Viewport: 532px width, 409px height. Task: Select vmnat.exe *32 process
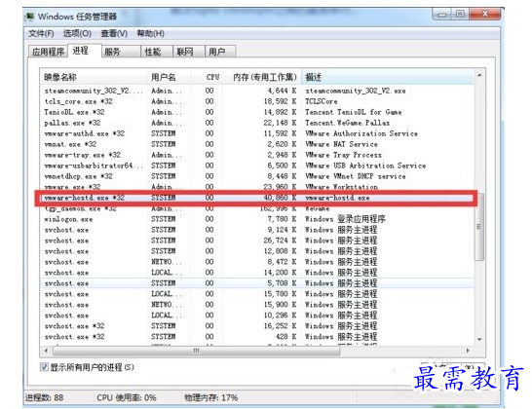(x=257, y=144)
